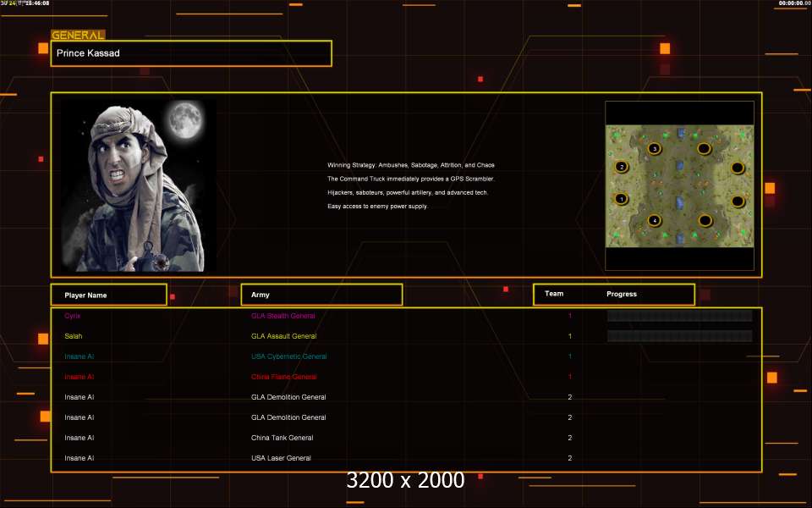Click the Prince Kassad name field
812x508 pixels.
click(x=191, y=53)
